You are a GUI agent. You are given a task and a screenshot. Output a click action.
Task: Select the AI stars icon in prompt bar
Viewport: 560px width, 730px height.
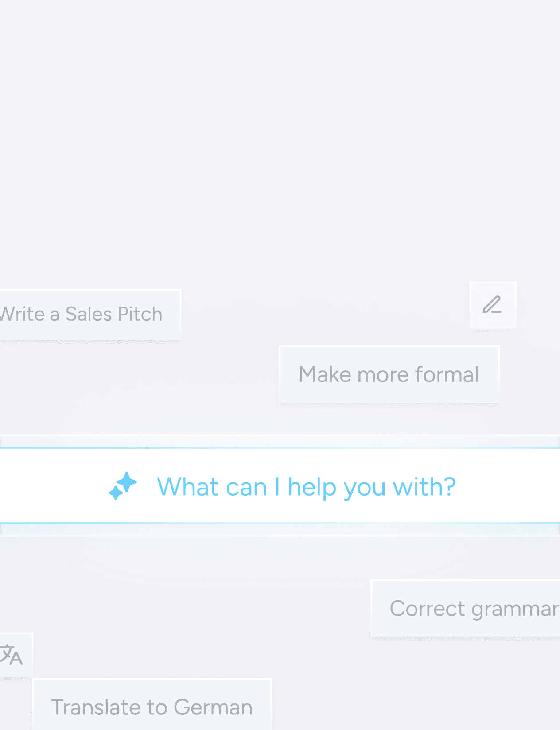[x=123, y=486]
